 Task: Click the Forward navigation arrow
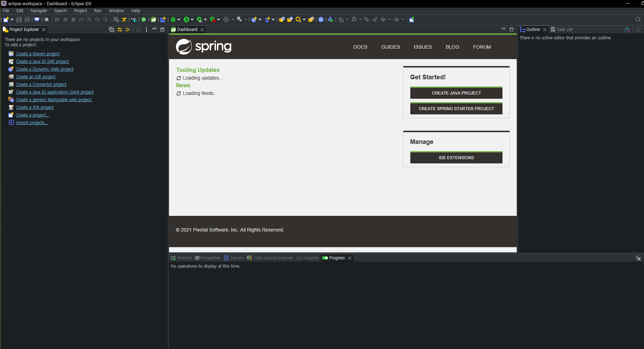click(x=396, y=19)
